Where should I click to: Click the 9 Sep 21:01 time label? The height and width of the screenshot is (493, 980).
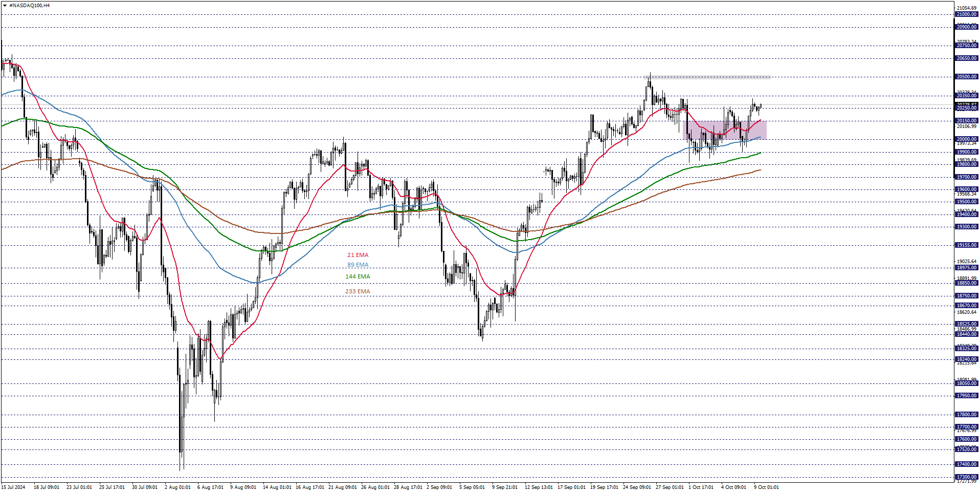(505, 487)
